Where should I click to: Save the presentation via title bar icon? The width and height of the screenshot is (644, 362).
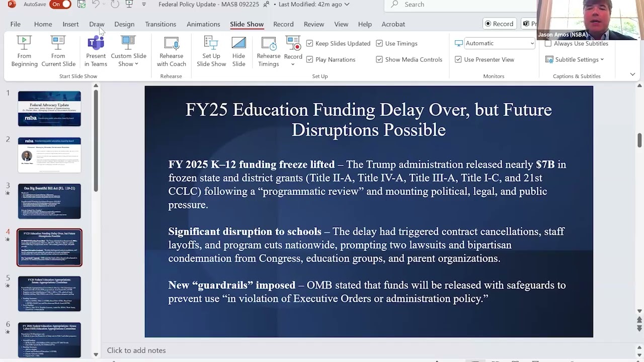(x=82, y=5)
